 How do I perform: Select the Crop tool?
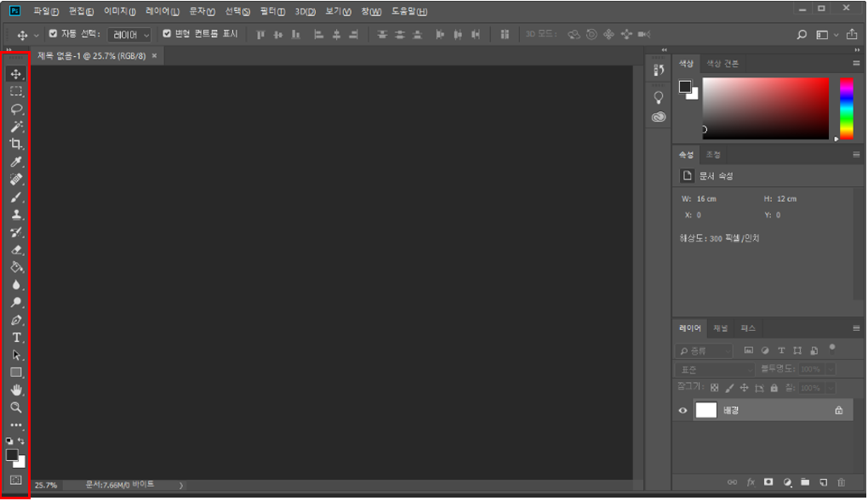[16, 144]
